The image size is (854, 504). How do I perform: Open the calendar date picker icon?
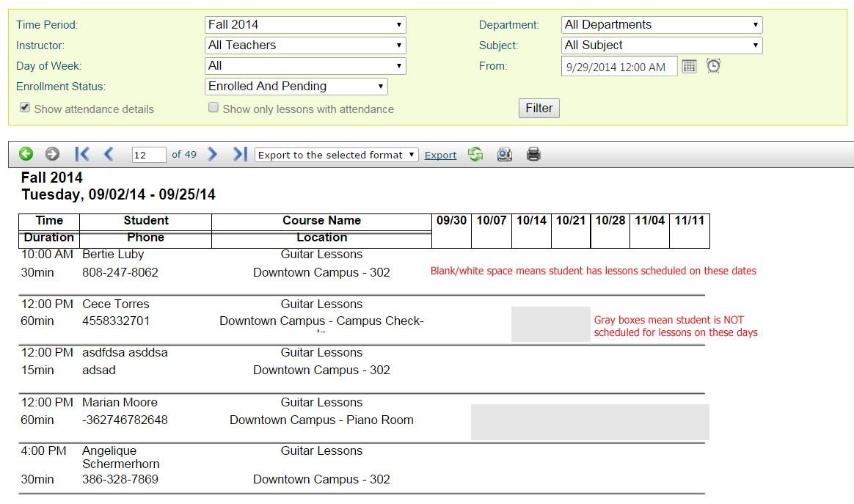tap(689, 66)
